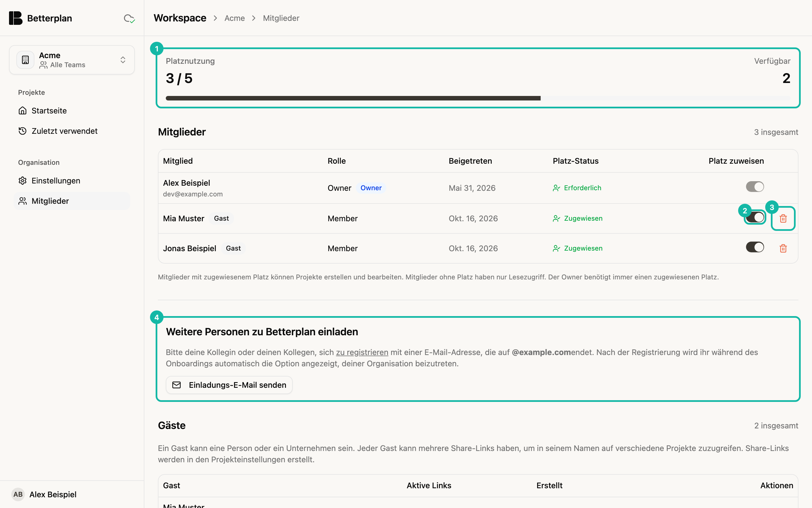The height and width of the screenshot is (508, 812).
Task: Click the Workspace breadcrumb
Action: 180,18
